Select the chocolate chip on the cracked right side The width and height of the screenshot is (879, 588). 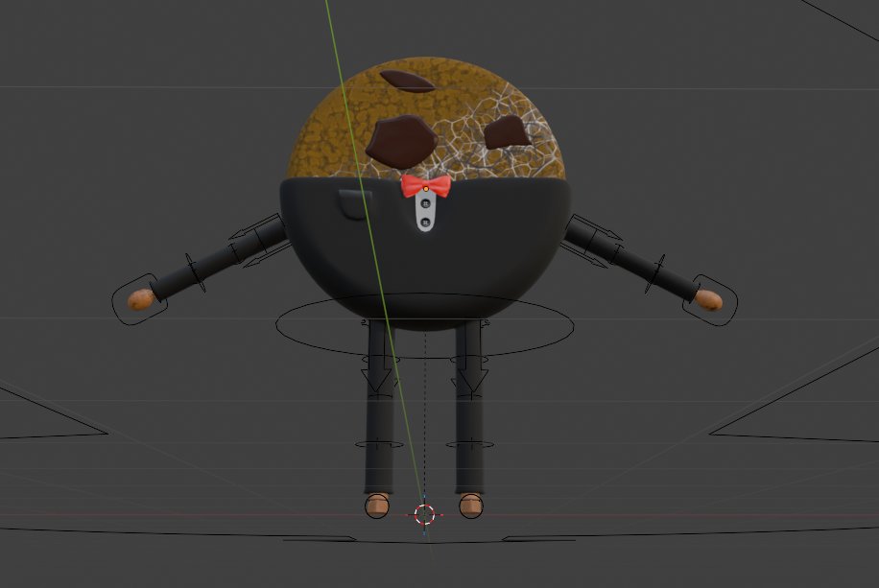pyautogui.click(x=507, y=132)
